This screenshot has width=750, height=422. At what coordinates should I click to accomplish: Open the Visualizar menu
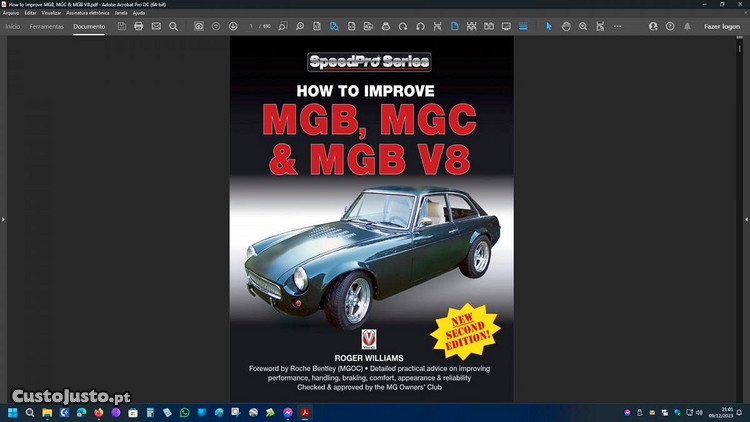pos(51,13)
